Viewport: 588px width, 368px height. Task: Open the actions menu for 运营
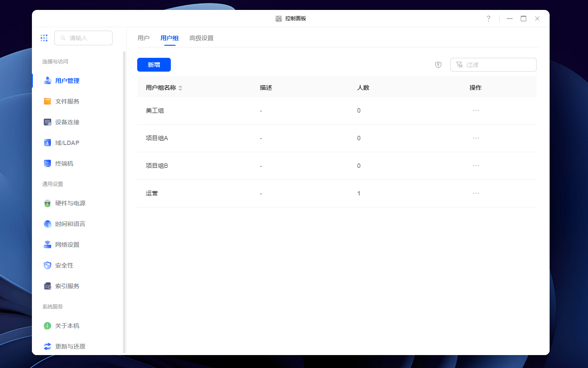(x=476, y=193)
